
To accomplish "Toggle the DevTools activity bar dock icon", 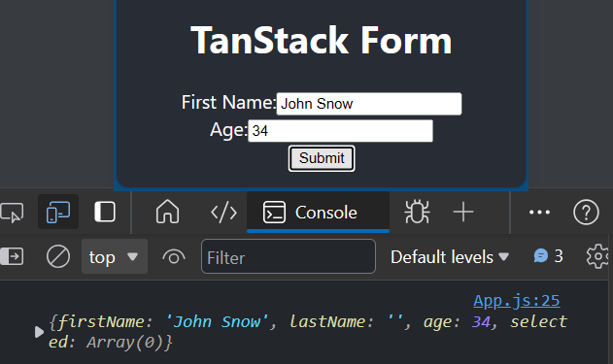I will (105, 212).
